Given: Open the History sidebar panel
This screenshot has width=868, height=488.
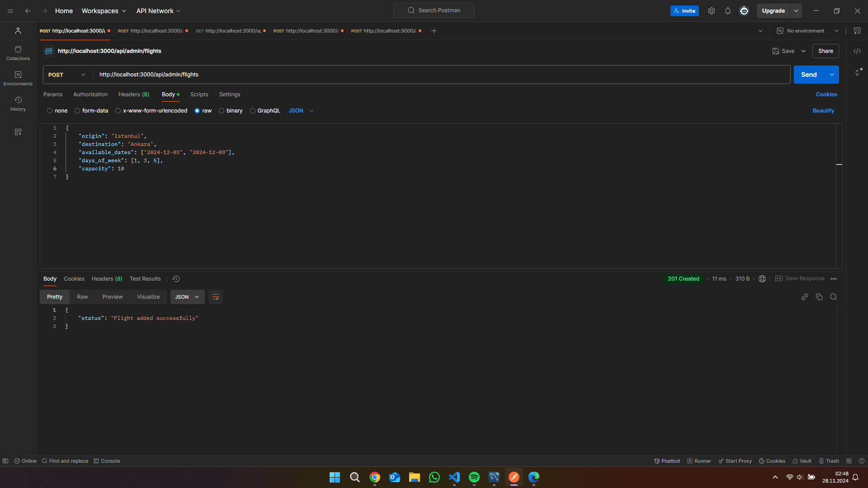Looking at the screenshot, I should coord(18,103).
